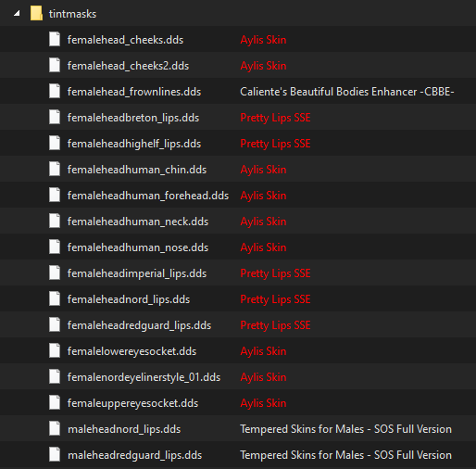Click file icon for femaleheadhuman_neck.dds

pyautogui.click(x=55, y=222)
